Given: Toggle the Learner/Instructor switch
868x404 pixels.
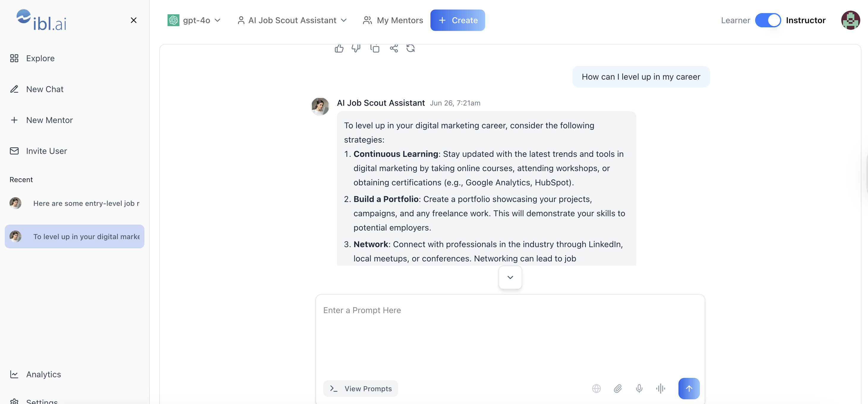Looking at the screenshot, I should (768, 20).
